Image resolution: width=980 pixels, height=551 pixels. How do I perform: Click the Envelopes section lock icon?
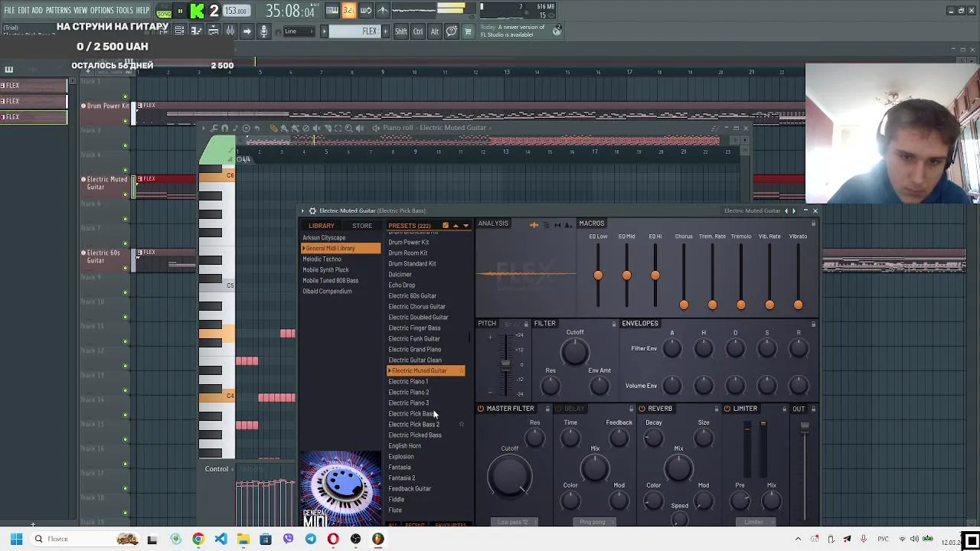click(x=813, y=324)
